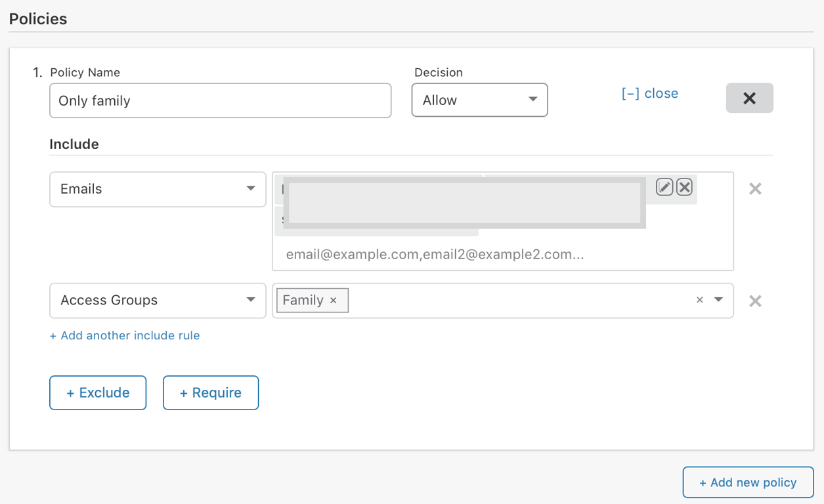Remove the email tag using its boxed X
Screen dimensions: 824x504
[x=684, y=187]
